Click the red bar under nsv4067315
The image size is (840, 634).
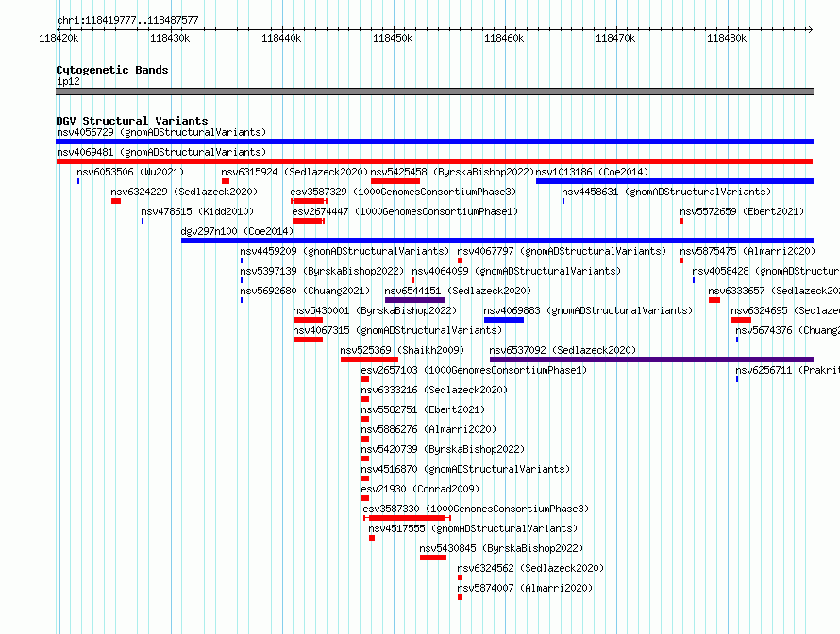(308, 340)
